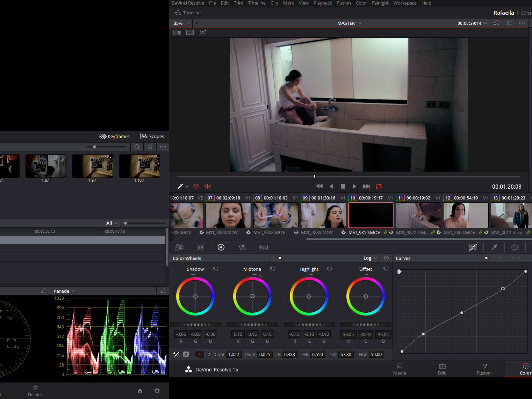
Task: Jump to the first frame
Action: pyautogui.click(x=319, y=186)
